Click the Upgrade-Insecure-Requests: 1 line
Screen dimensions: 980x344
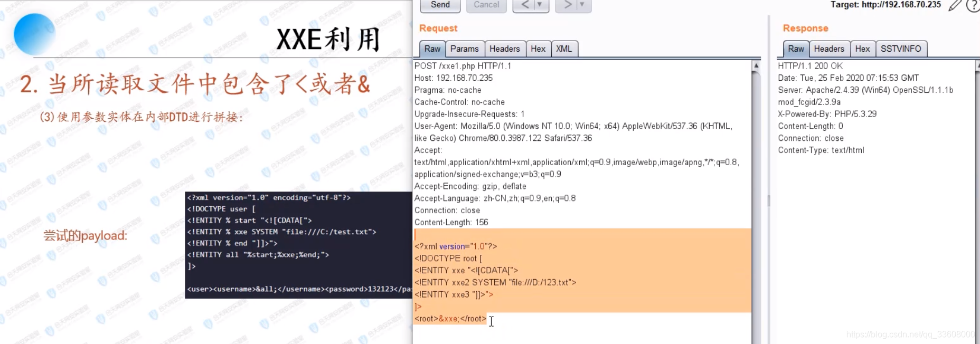[469, 114]
